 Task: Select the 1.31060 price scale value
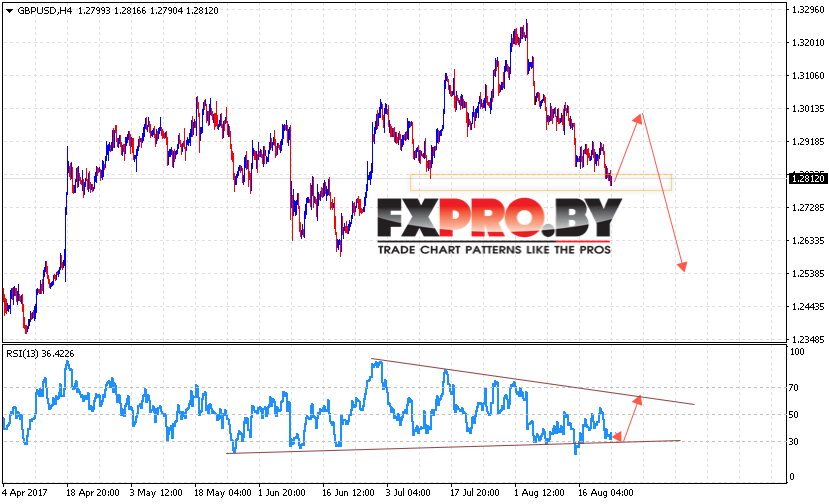808,76
